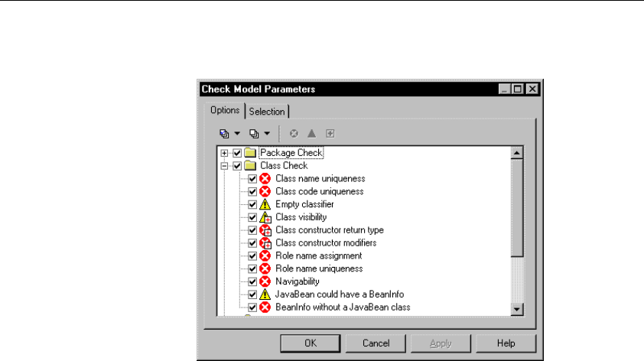The height and width of the screenshot is (361, 644).
Task: Select Role name assignment text
Action: tap(319, 256)
